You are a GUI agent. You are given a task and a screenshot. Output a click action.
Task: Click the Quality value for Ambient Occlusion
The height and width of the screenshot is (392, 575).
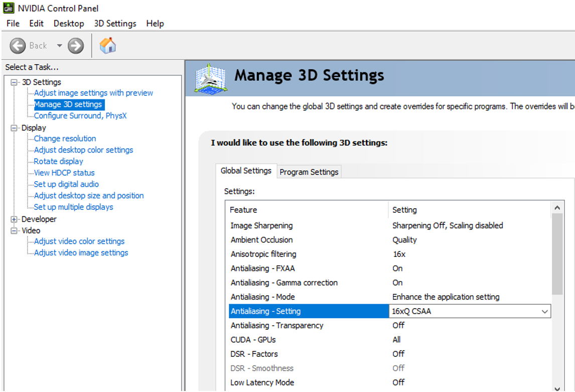pos(404,240)
